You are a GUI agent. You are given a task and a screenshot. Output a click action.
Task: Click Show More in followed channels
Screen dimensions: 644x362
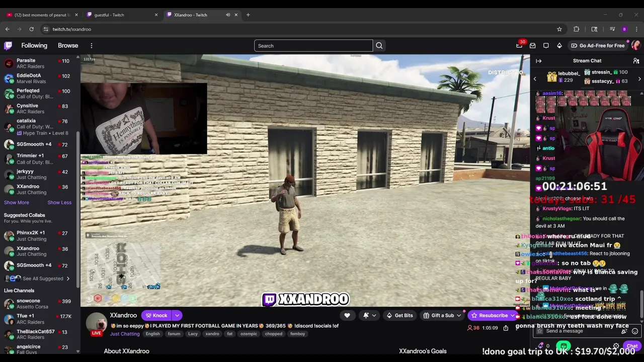click(x=17, y=203)
